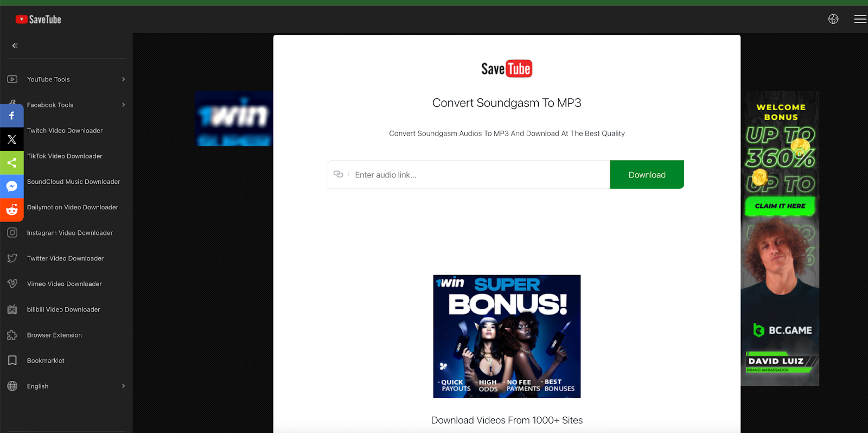Click the globe icon beside English
This screenshot has height=433, width=868.
[12, 386]
